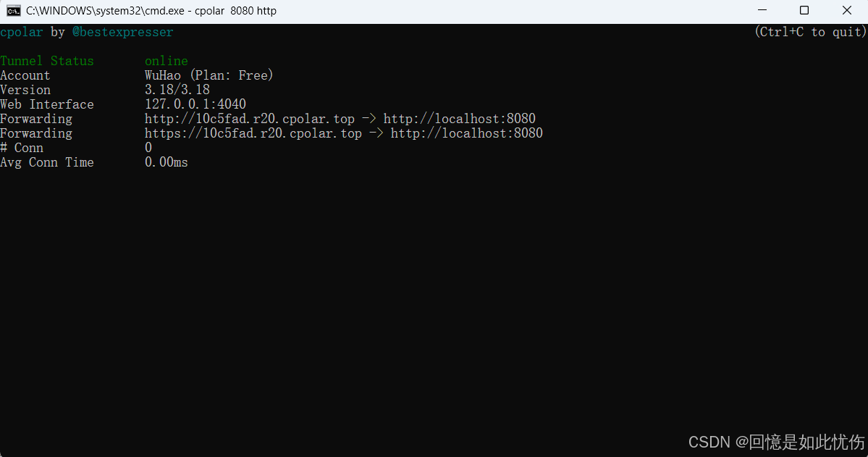Click the 127.0.0.1:4040 web interface address
Screen dimensions: 868x457
point(195,104)
